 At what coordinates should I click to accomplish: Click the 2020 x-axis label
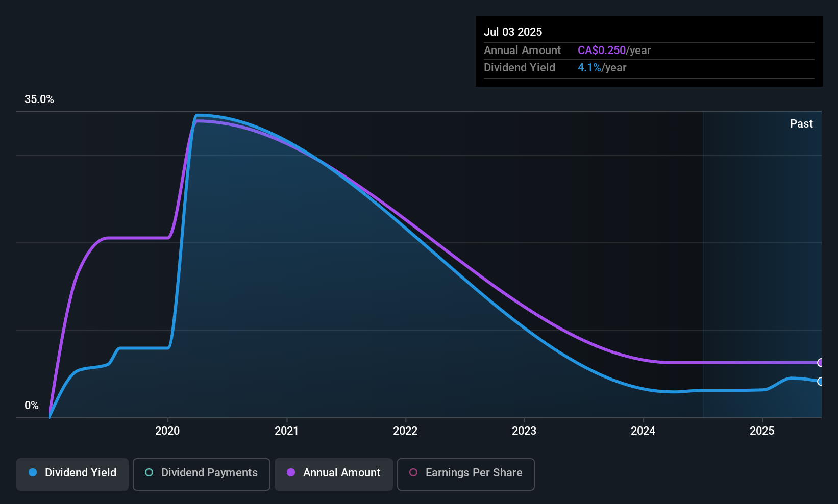pyautogui.click(x=167, y=431)
